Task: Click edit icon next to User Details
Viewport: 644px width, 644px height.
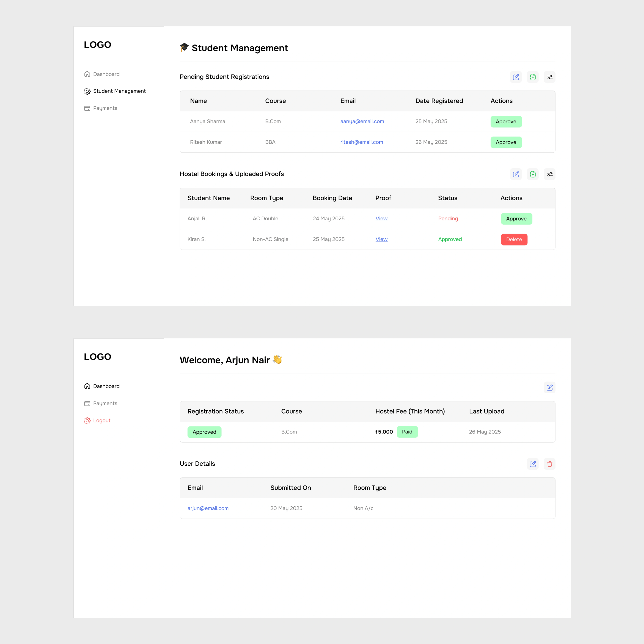Action: pos(533,464)
